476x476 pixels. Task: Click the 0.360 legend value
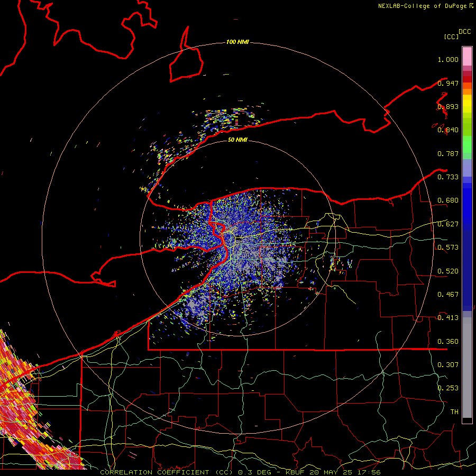pyautogui.click(x=448, y=341)
